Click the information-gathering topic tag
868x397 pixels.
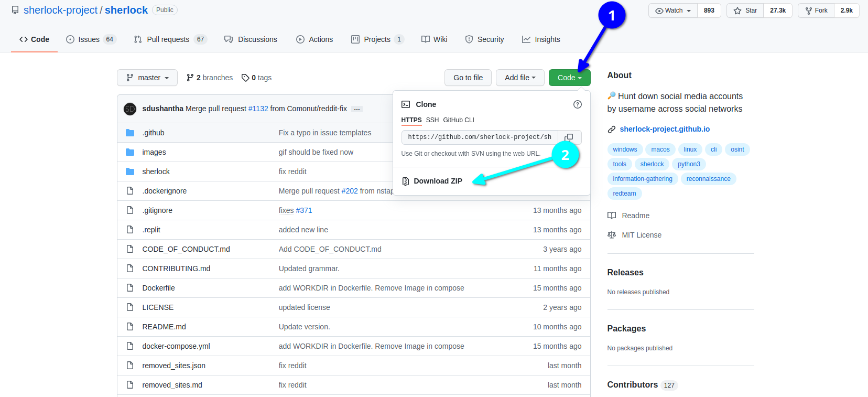[643, 179]
